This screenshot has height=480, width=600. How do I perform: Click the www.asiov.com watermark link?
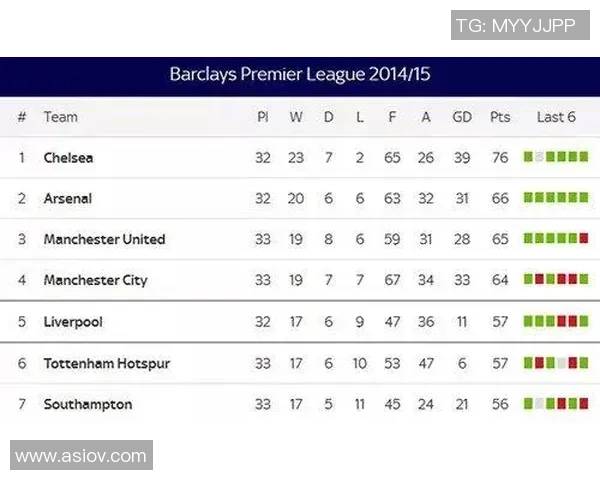(81, 456)
